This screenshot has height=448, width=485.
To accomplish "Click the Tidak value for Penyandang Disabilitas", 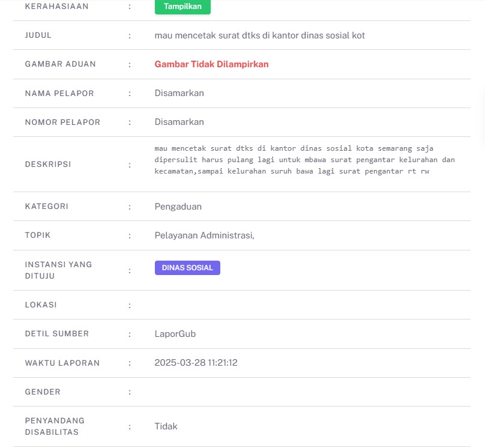I will tap(166, 426).
